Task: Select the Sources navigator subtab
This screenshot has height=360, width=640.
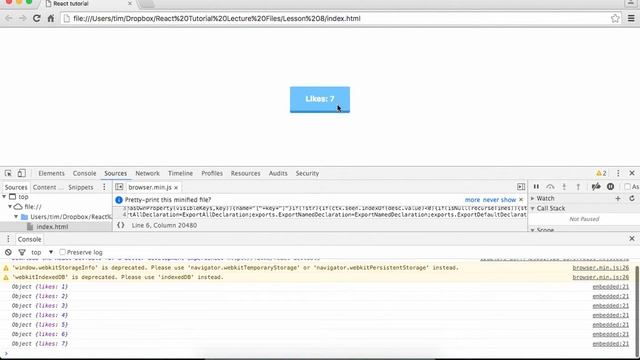Action: pyautogui.click(x=16, y=187)
